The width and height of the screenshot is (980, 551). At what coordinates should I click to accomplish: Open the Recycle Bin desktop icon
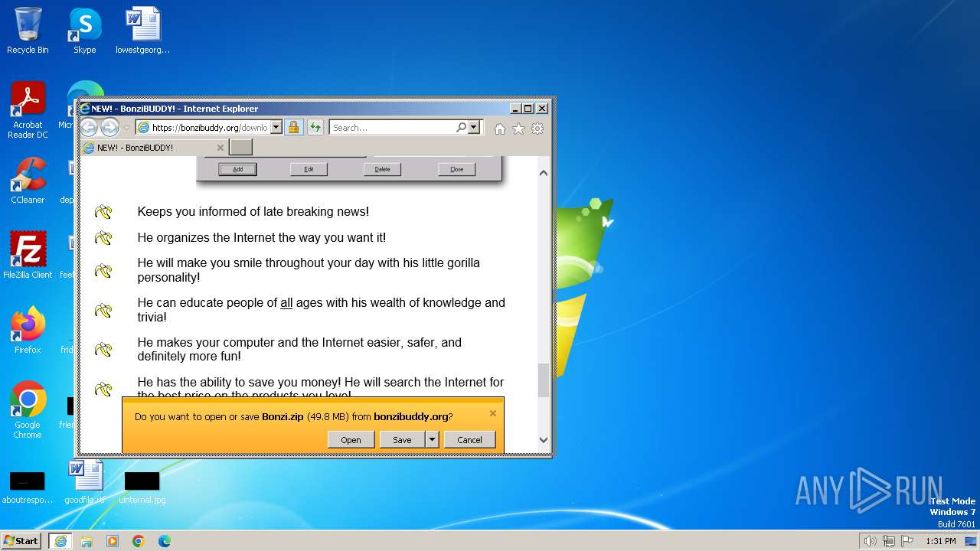[x=28, y=31]
